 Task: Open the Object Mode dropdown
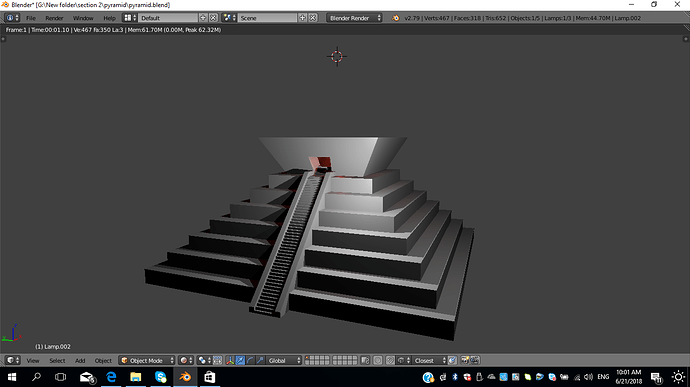(x=147, y=360)
